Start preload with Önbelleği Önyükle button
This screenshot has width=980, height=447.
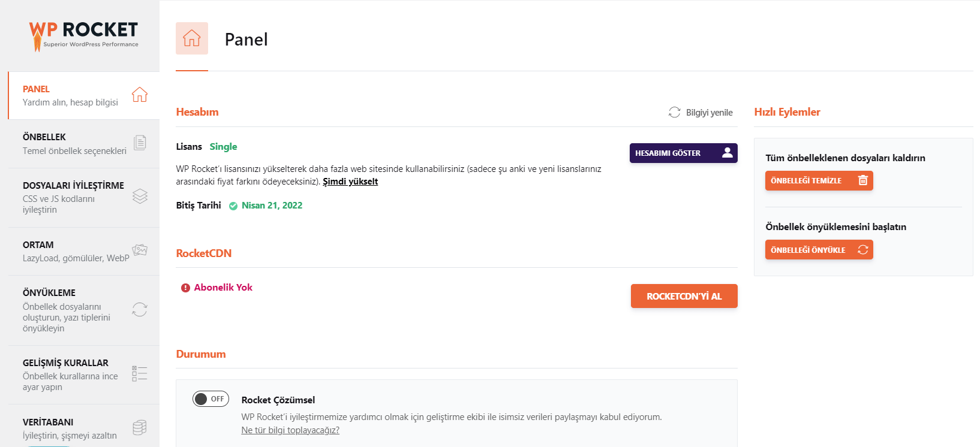pyautogui.click(x=819, y=250)
